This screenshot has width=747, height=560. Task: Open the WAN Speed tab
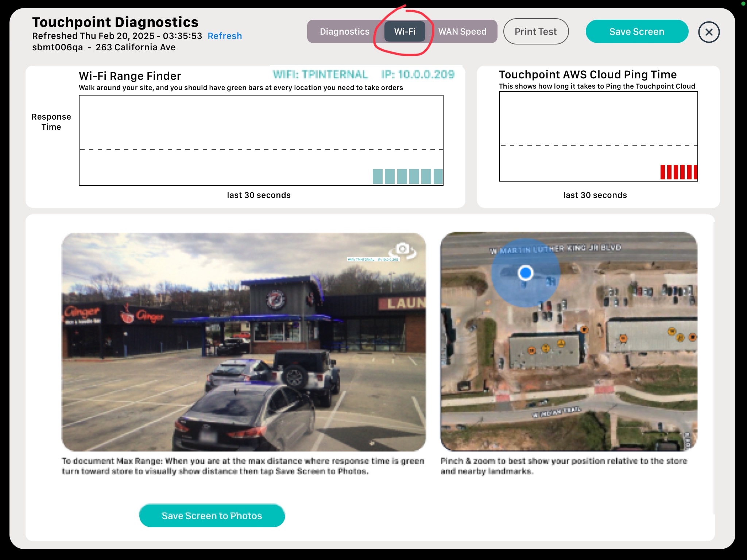pos(462,32)
